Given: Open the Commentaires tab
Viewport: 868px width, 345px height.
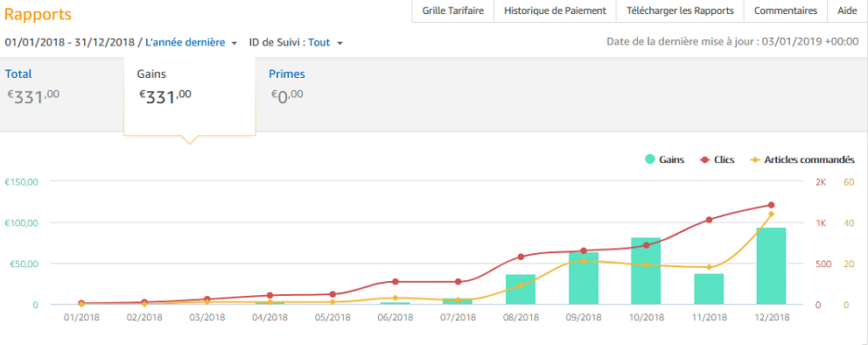Looking at the screenshot, I should 786,11.
